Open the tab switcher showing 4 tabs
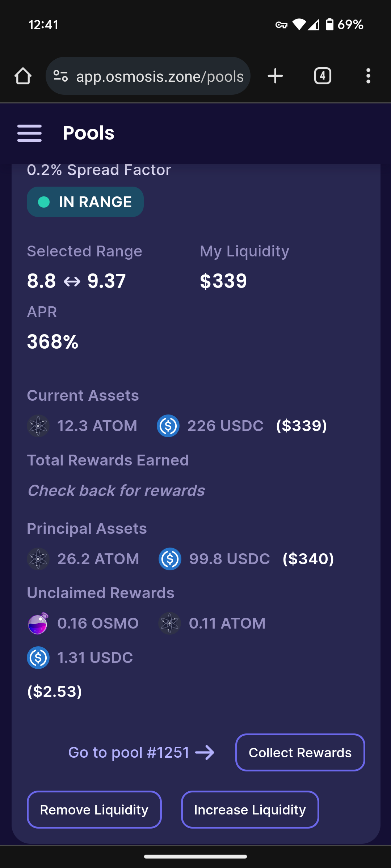The image size is (391, 868). coord(323,76)
